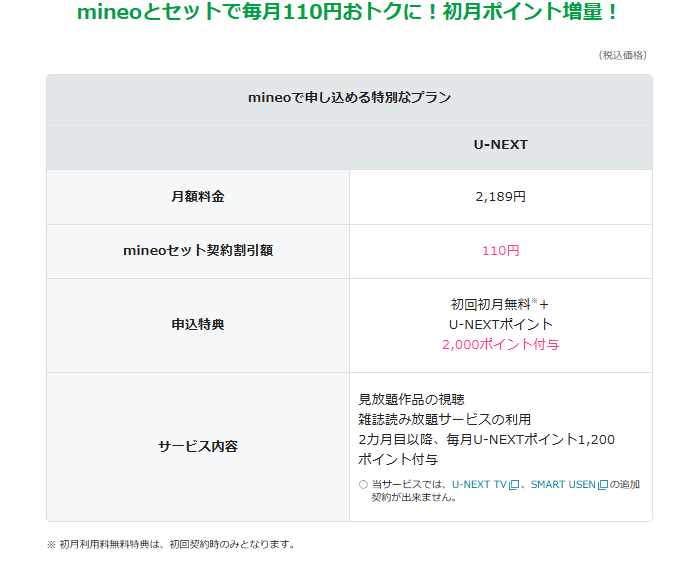Click the ※ 初月利用料無料特典 footnote

[x=171, y=544]
